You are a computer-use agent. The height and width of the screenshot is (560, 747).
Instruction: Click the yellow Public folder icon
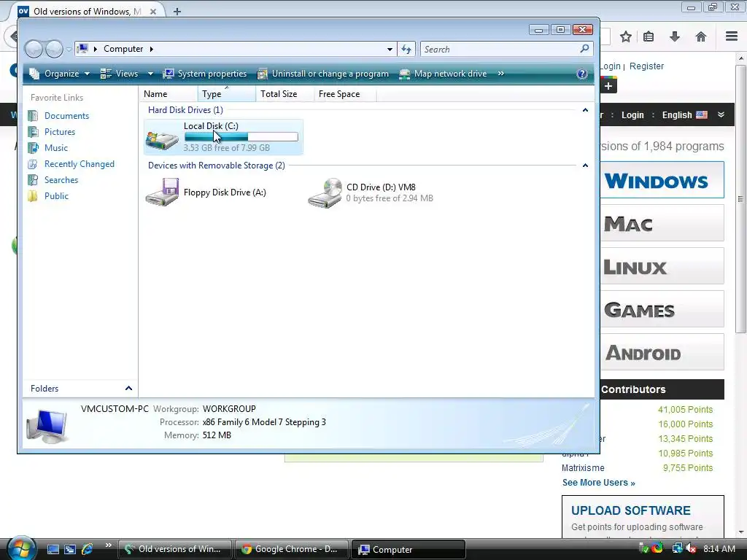tap(33, 196)
